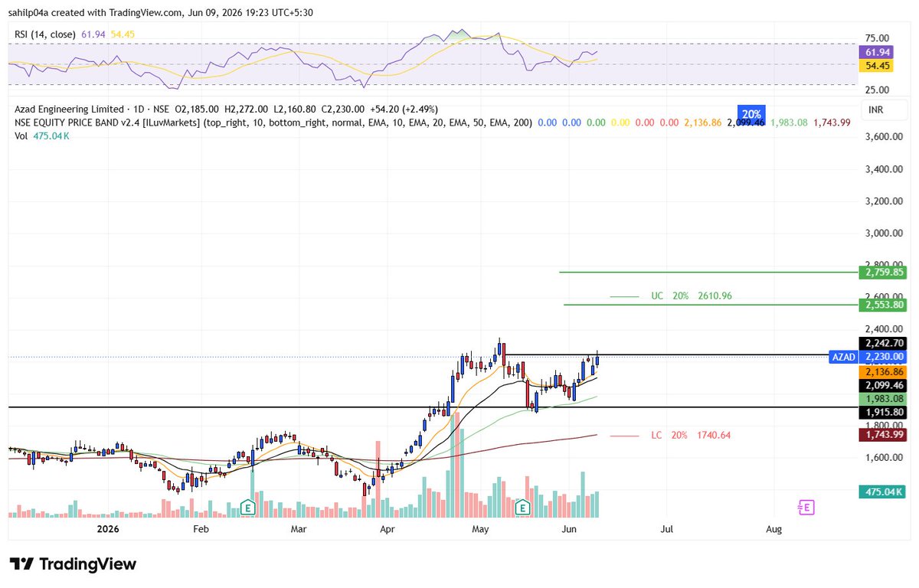The width and height of the screenshot is (919, 588).
Task: Click the green earnings E marker in May
Action: [x=523, y=507]
